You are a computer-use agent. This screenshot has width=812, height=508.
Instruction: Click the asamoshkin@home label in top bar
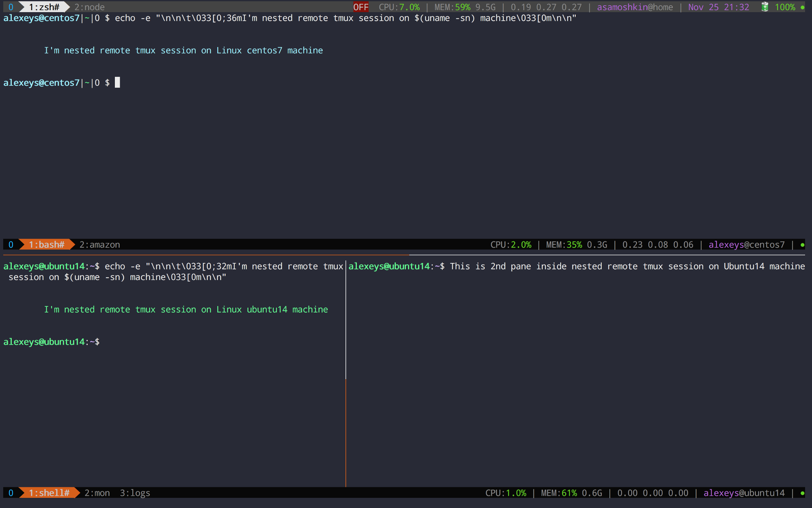(635, 7)
